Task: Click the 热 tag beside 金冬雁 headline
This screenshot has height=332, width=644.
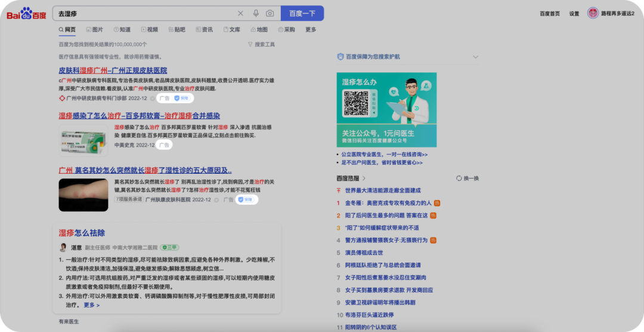Action: (437, 203)
